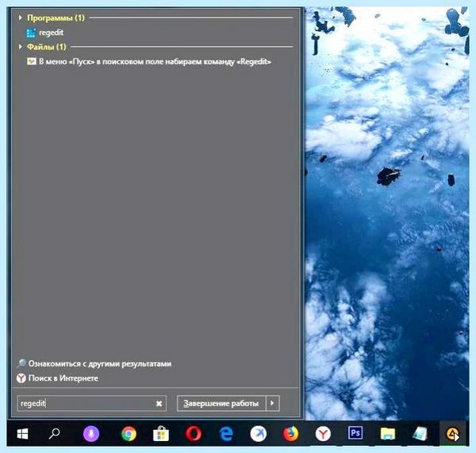Click the Yandex icon beside Поиск в Интернете
The height and width of the screenshot is (453, 476).
click(21, 378)
